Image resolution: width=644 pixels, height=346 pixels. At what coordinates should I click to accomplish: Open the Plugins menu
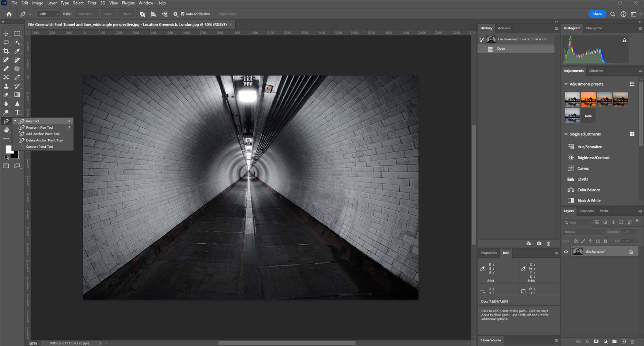pos(128,3)
